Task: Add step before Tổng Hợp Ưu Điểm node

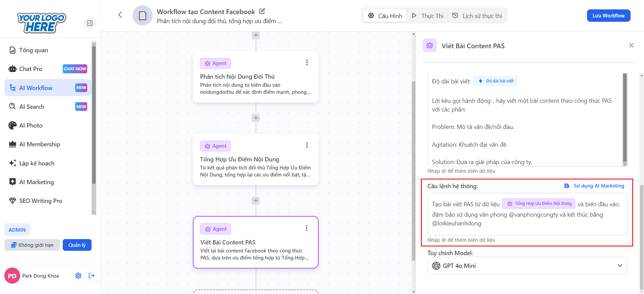Action: 256,118
